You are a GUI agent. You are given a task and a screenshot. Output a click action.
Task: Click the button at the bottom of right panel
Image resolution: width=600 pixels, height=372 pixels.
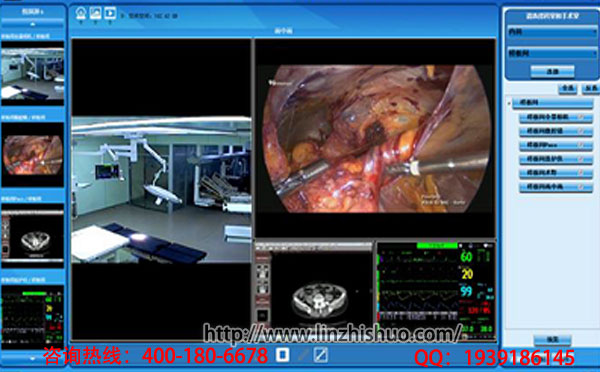[x=552, y=339]
